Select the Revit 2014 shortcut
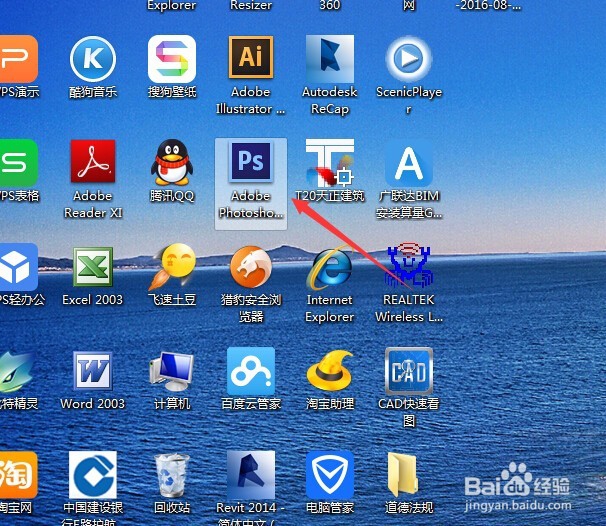This screenshot has width=606, height=526. [x=251, y=475]
